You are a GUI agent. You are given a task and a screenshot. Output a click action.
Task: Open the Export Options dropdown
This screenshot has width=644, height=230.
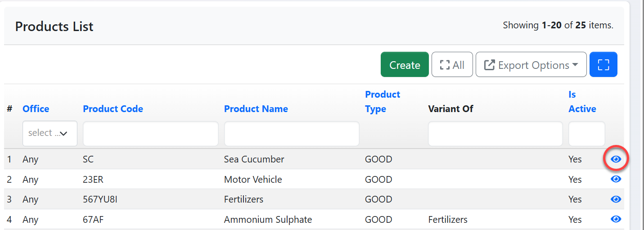[x=531, y=65]
